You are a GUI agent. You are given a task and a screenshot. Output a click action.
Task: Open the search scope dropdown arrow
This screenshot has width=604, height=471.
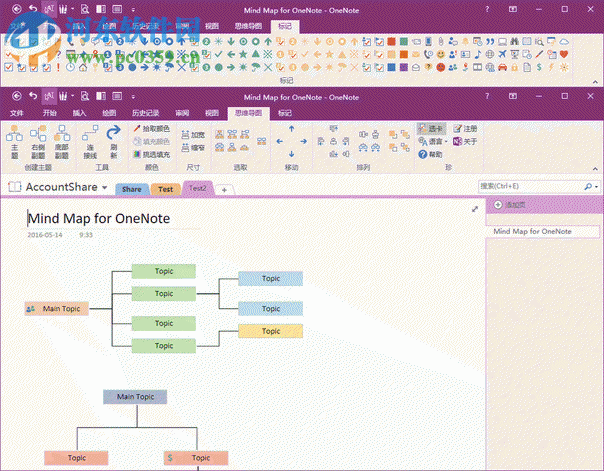click(x=597, y=187)
